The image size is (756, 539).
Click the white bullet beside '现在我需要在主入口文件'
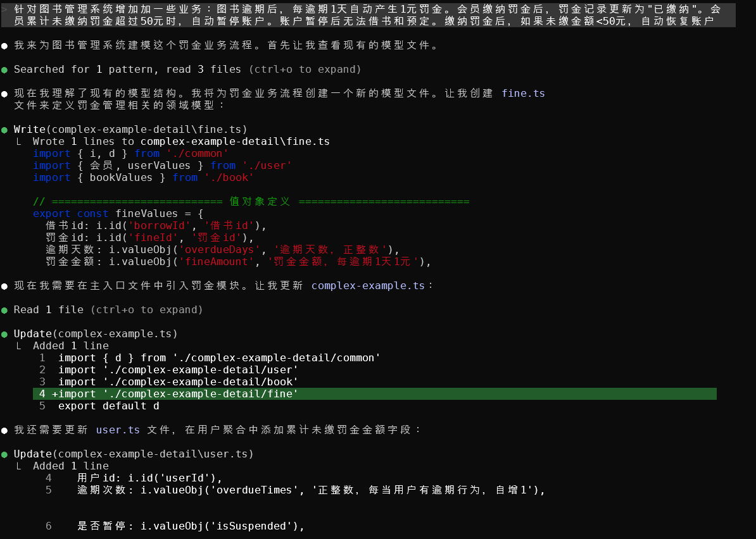point(5,286)
